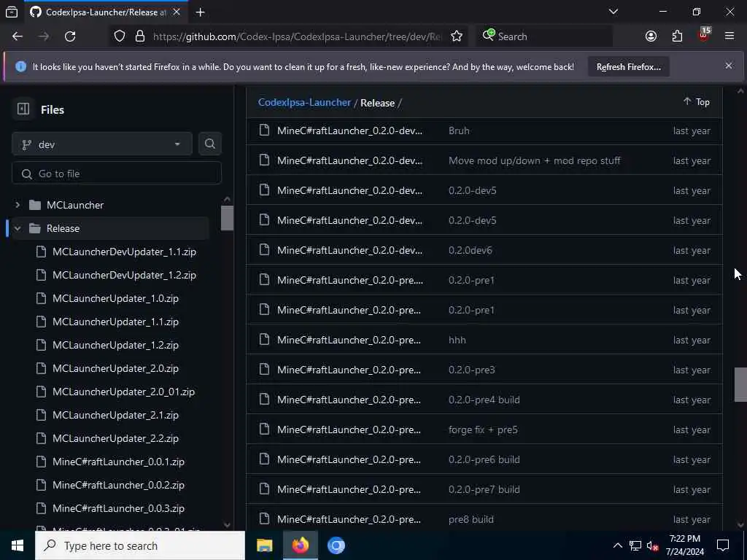Open 'Move mod up/down + mod repo stuff' commit

pos(534,160)
